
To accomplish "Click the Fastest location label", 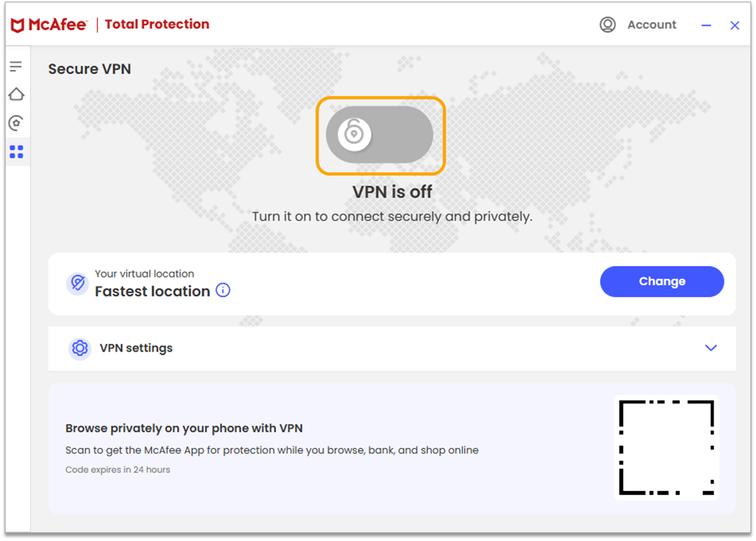I will click(152, 291).
